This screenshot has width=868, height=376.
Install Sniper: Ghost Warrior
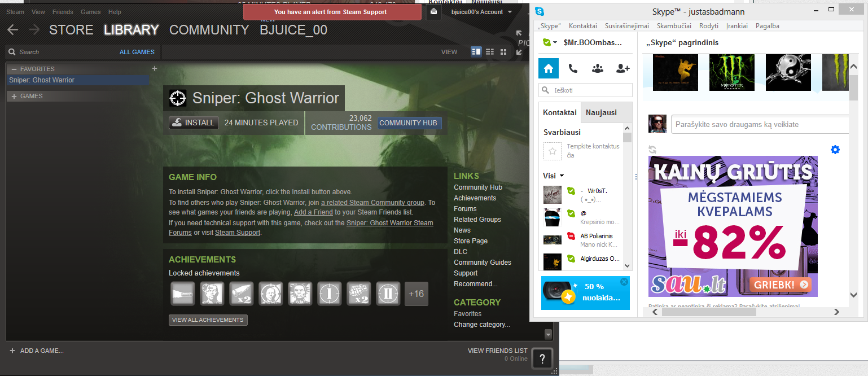pos(194,123)
